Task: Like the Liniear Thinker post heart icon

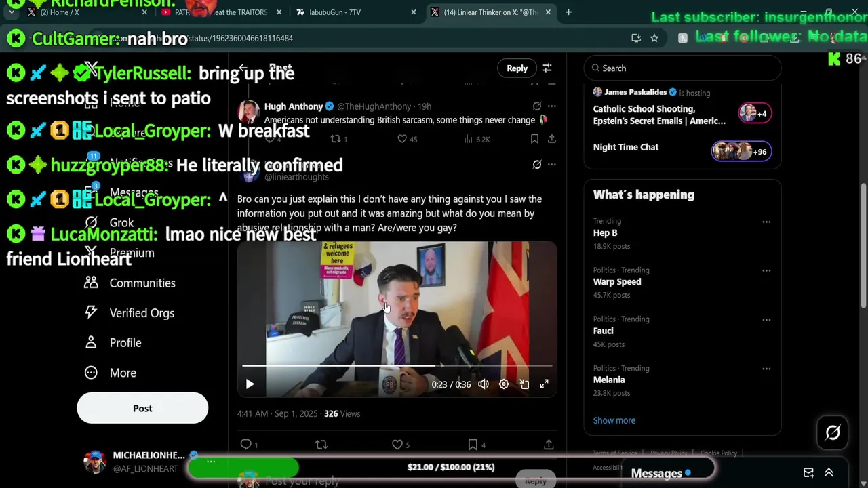Action: click(x=397, y=445)
